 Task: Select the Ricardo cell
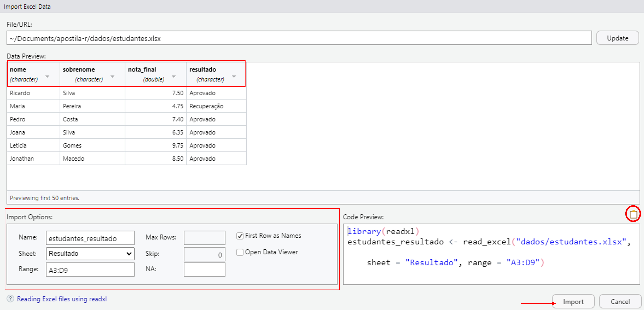click(34, 93)
